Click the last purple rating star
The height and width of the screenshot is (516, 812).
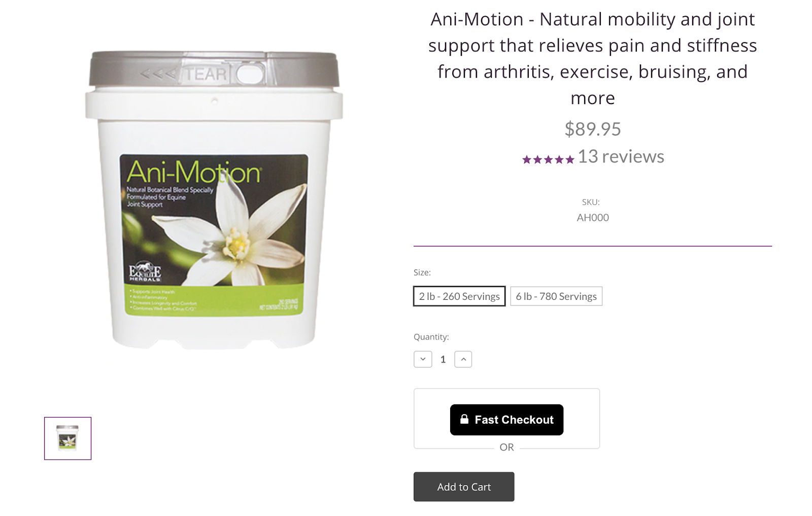(569, 160)
